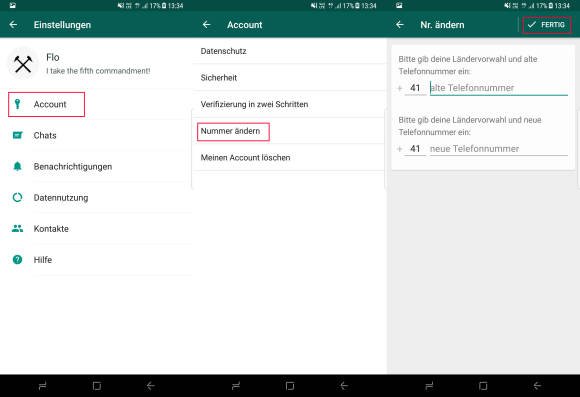Tap image notification icon in Nr. ändern status bar
This screenshot has height=397, width=580.
[399, 6]
